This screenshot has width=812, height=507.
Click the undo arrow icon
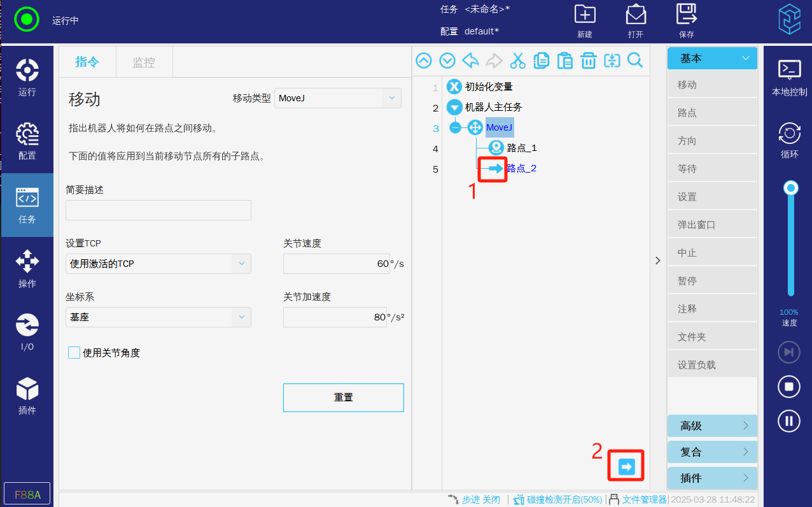pos(471,61)
